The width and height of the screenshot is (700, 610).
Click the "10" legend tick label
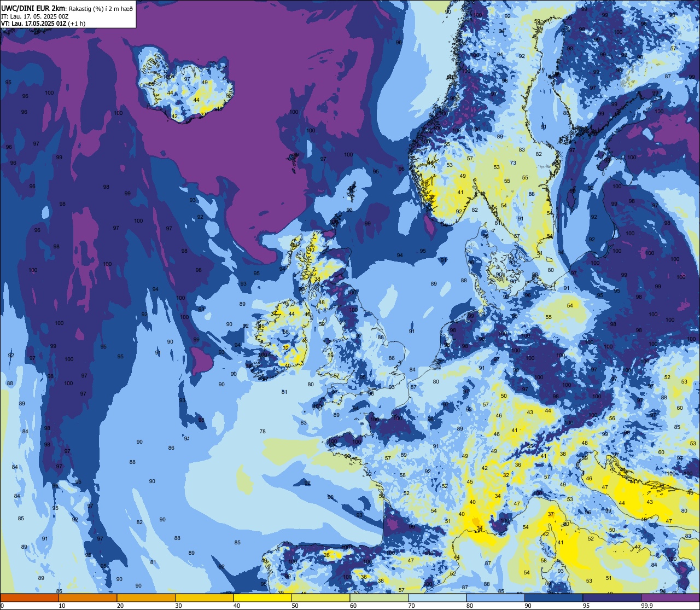click(x=62, y=606)
